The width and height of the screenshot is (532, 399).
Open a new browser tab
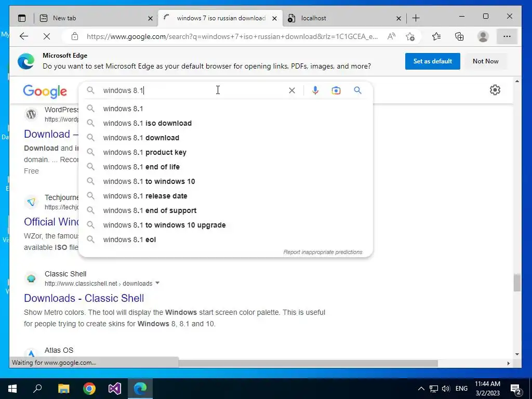point(416,18)
